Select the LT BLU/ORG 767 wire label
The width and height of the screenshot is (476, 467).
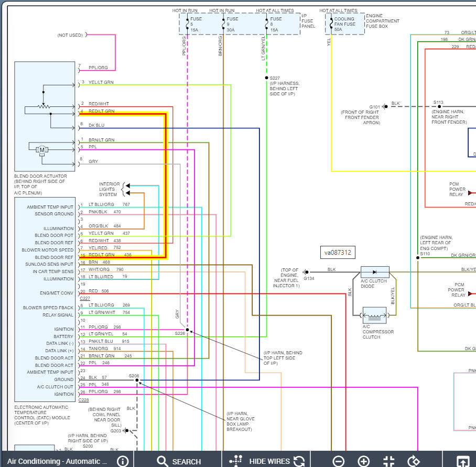click(109, 204)
